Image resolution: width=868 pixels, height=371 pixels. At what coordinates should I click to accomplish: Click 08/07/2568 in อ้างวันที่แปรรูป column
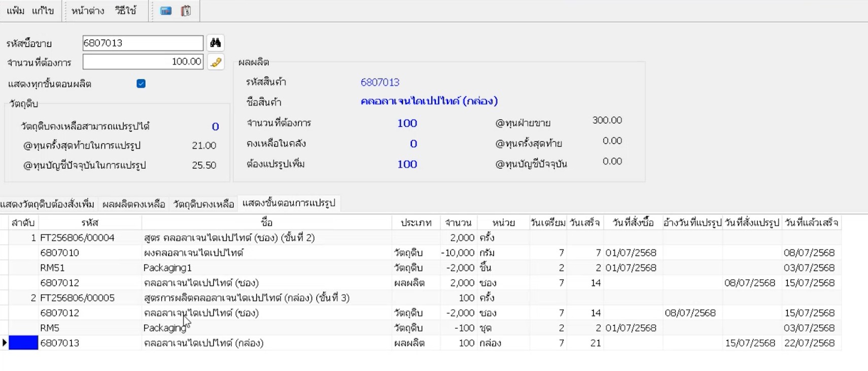tap(692, 313)
